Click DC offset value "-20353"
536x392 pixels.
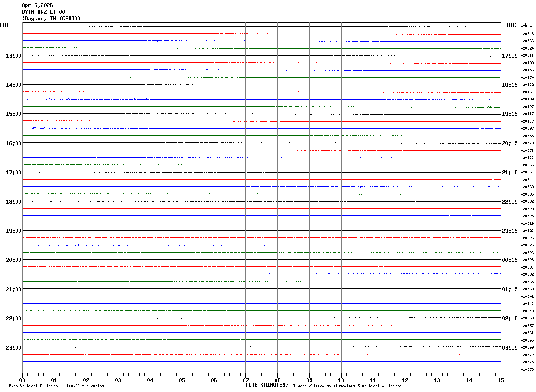[x=527, y=319]
